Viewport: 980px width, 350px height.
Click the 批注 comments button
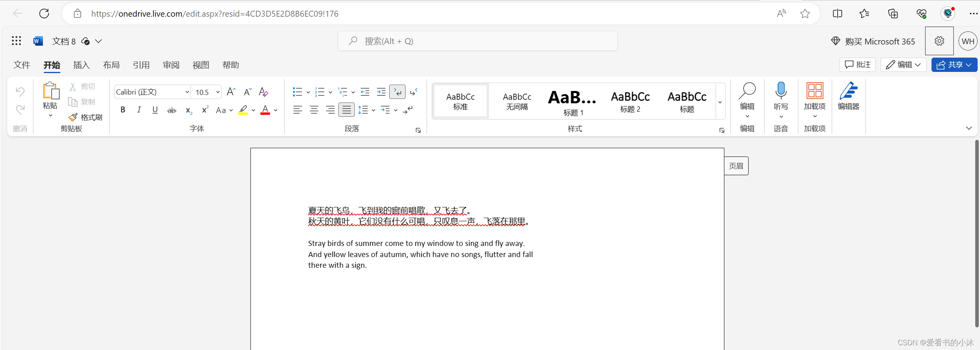[858, 65]
